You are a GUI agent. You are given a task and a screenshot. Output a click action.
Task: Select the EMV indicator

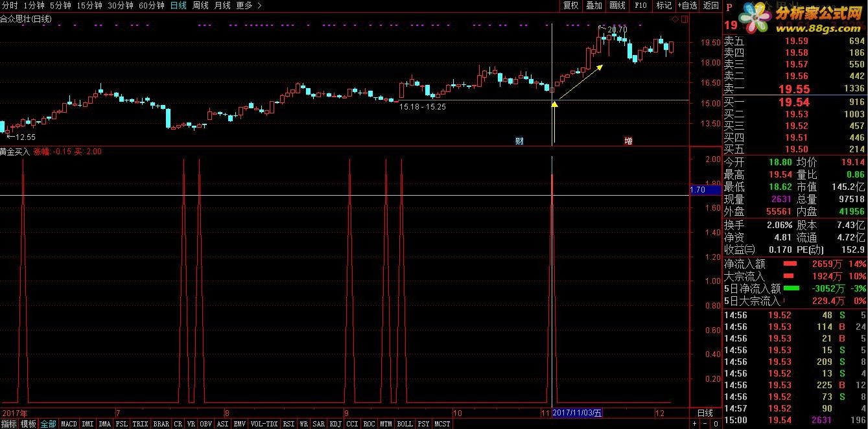[x=239, y=424]
